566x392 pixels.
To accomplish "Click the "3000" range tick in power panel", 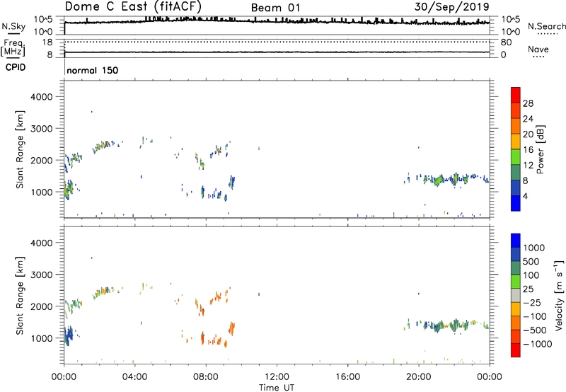I will pos(41,129).
